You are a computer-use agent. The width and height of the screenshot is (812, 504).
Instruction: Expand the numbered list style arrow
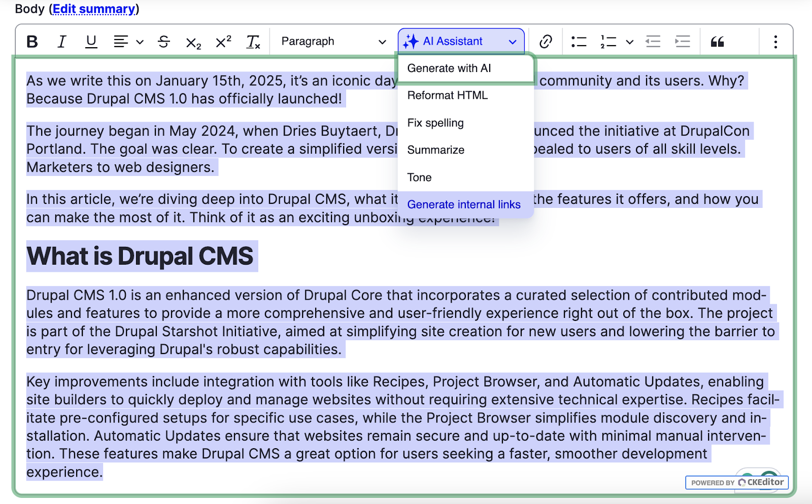(x=630, y=42)
